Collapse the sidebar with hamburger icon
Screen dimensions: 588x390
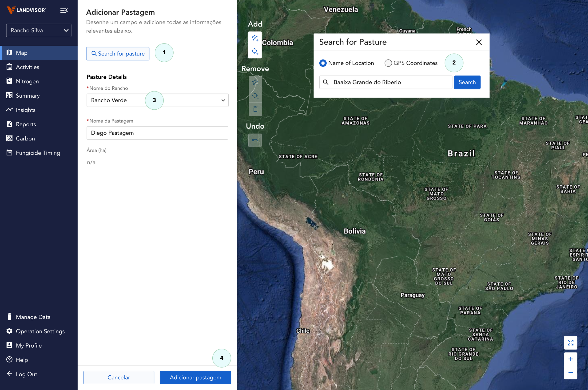(x=64, y=10)
